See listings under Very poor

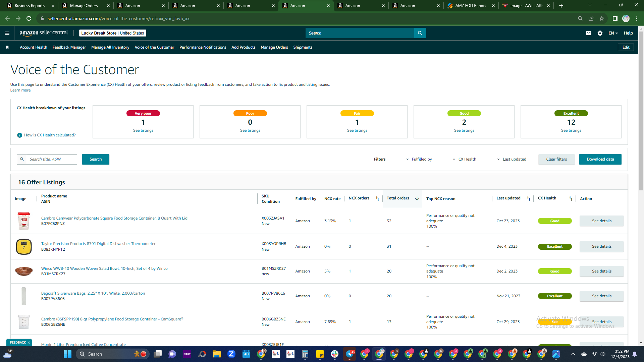pos(143,130)
